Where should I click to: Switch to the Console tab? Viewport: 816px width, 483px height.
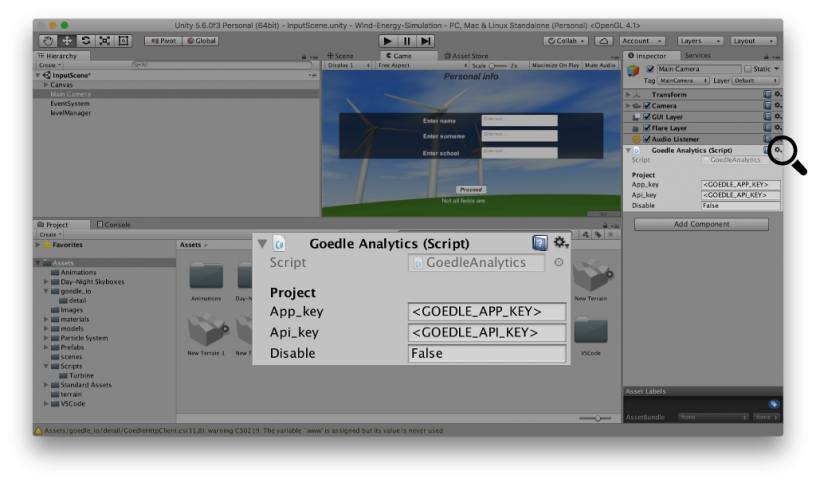tap(113, 224)
